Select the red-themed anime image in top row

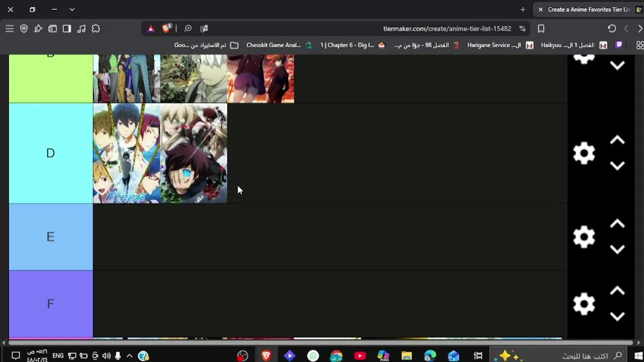tap(261, 78)
